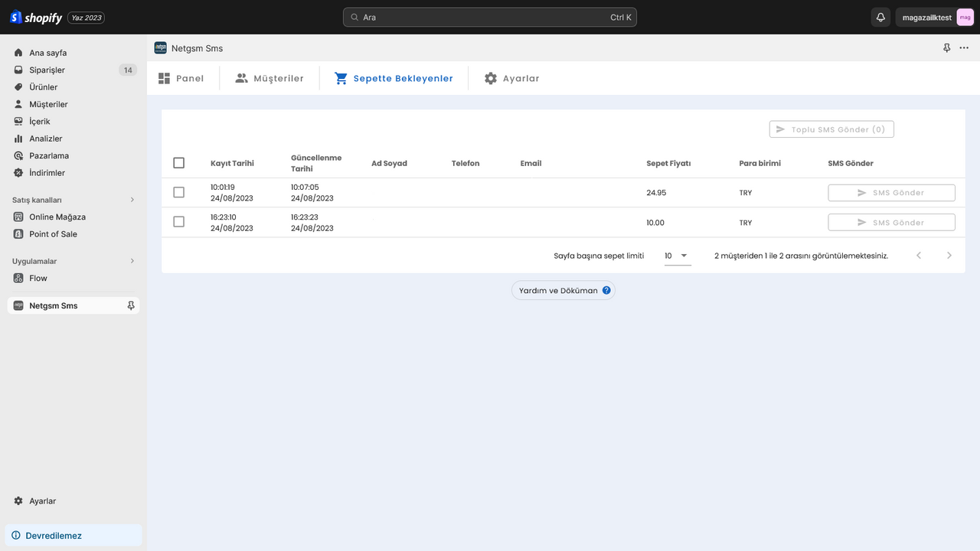Click the 24.95 price cell
980x551 pixels.
pyautogui.click(x=656, y=193)
